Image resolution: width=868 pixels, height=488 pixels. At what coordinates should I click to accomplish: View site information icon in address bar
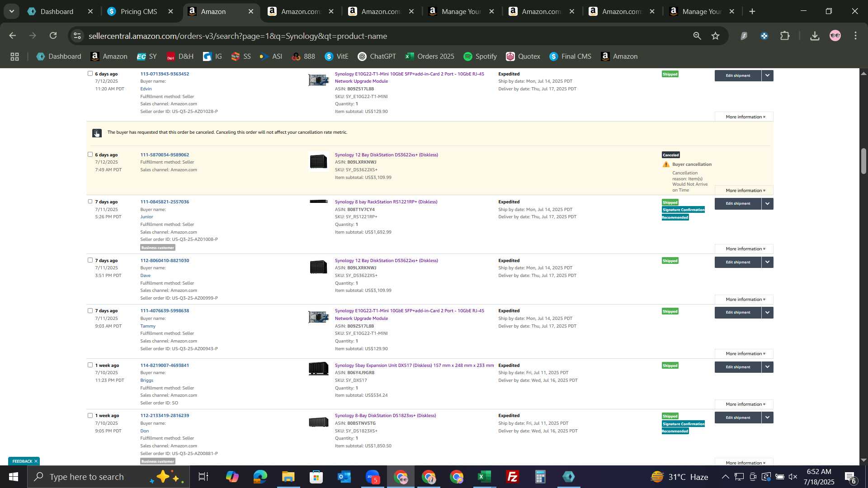click(77, 36)
